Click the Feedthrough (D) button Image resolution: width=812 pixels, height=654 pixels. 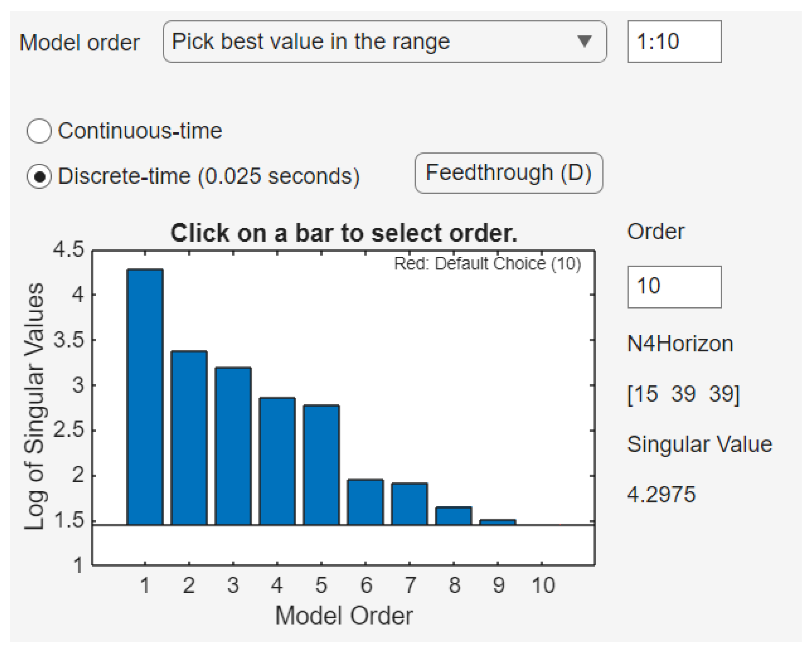coord(509,173)
